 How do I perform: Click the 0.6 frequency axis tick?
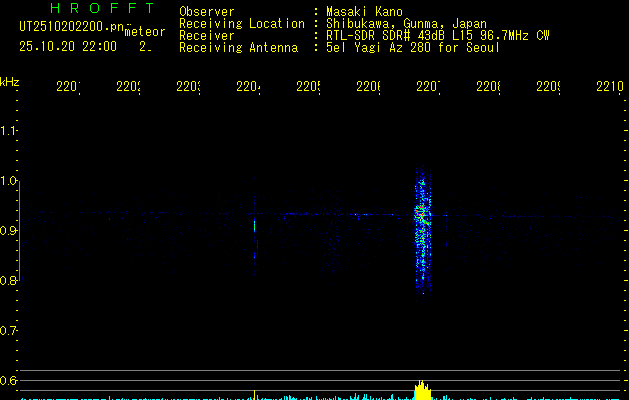tap(9, 381)
